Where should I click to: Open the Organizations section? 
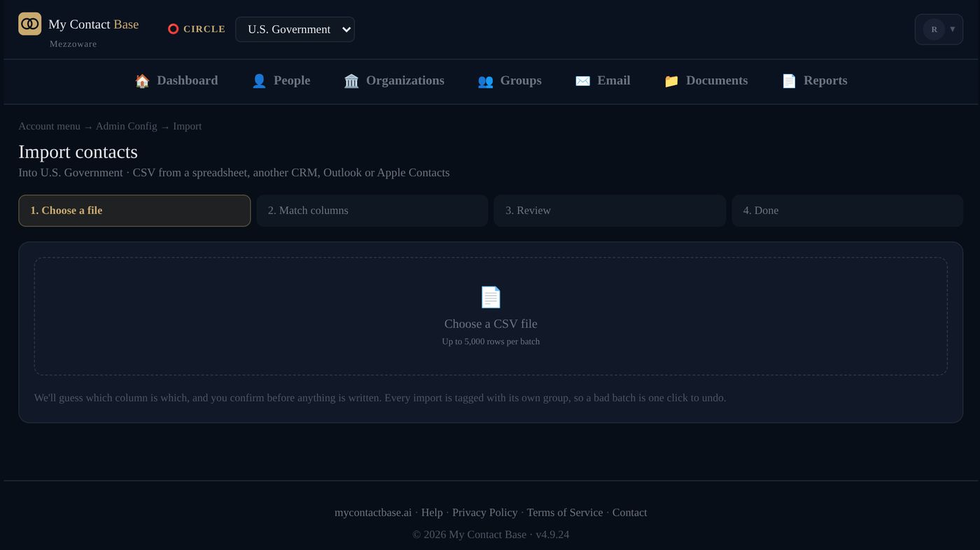click(394, 80)
